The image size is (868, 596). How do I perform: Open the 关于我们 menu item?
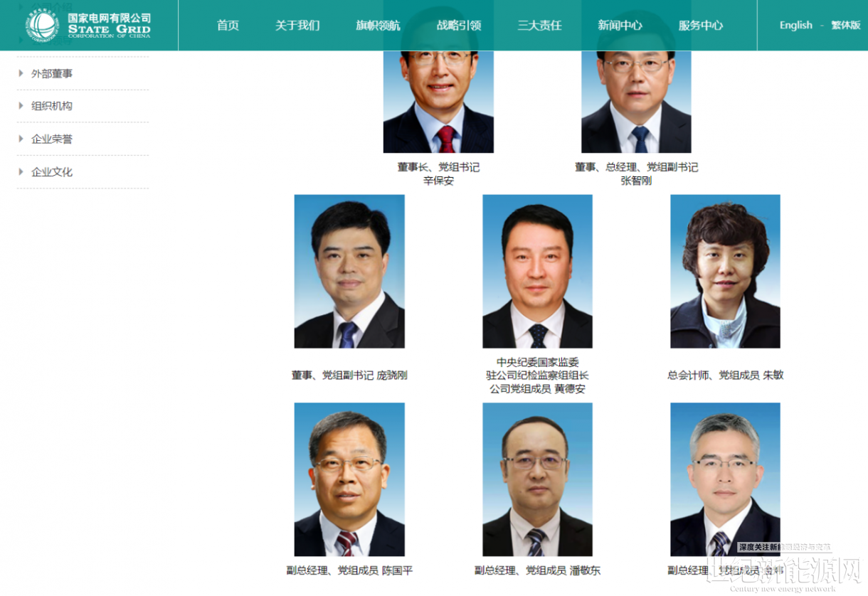[x=297, y=26]
